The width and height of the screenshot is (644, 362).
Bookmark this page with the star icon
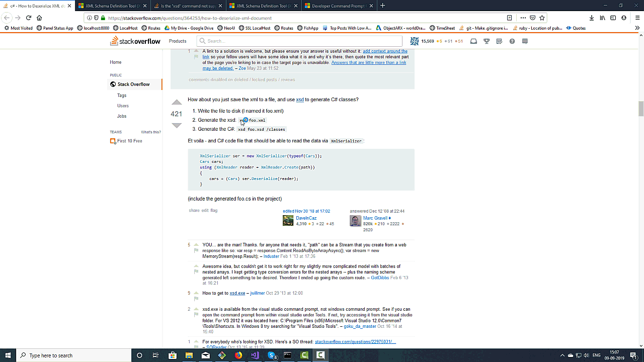click(x=542, y=18)
